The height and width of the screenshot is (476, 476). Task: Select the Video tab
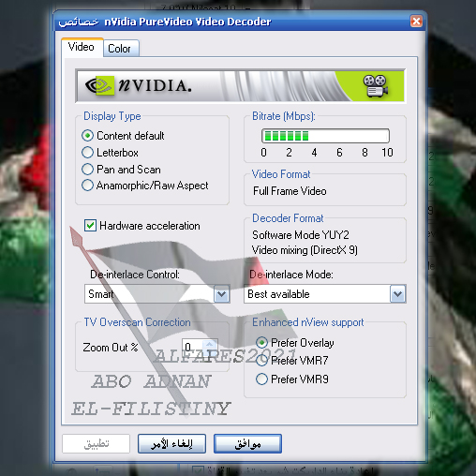coord(82,47)
